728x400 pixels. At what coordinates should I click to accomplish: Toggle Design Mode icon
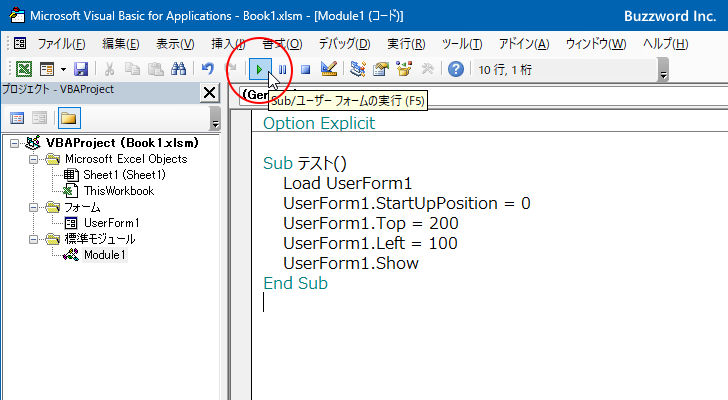pyautogui.click(x=329, y=70)
